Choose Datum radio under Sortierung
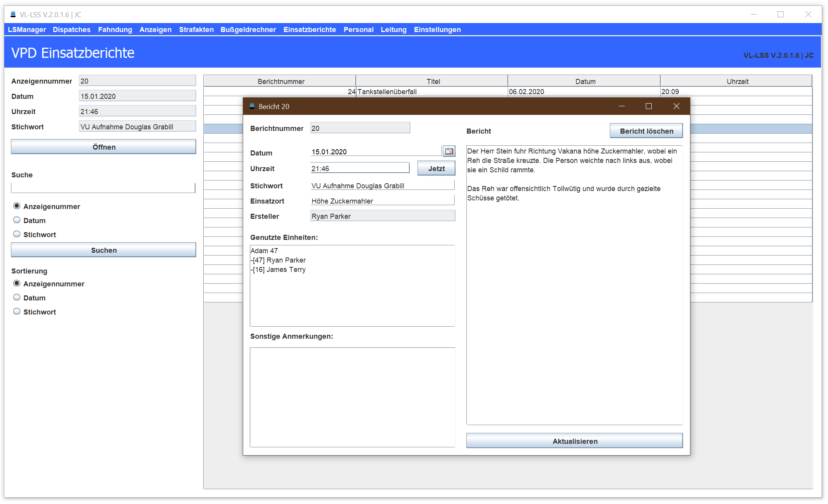Viewport: 828px width, 504px height. pos(17,297)
